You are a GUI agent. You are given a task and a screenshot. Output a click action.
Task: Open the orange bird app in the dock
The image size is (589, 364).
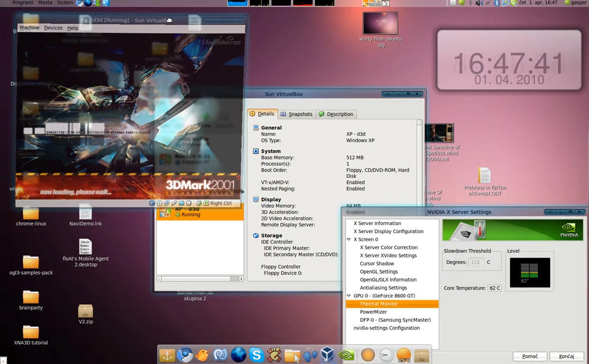(x=202, y=354)
